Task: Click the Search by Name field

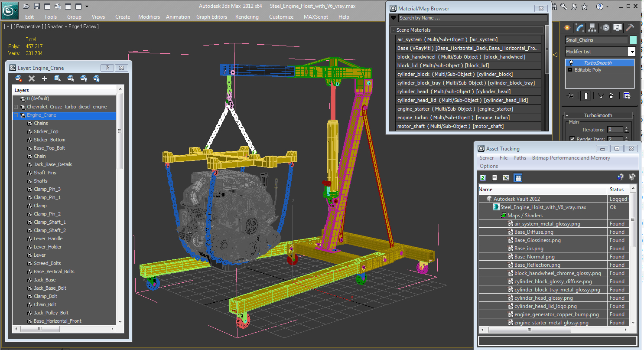Action: click(x=472, y=18)
